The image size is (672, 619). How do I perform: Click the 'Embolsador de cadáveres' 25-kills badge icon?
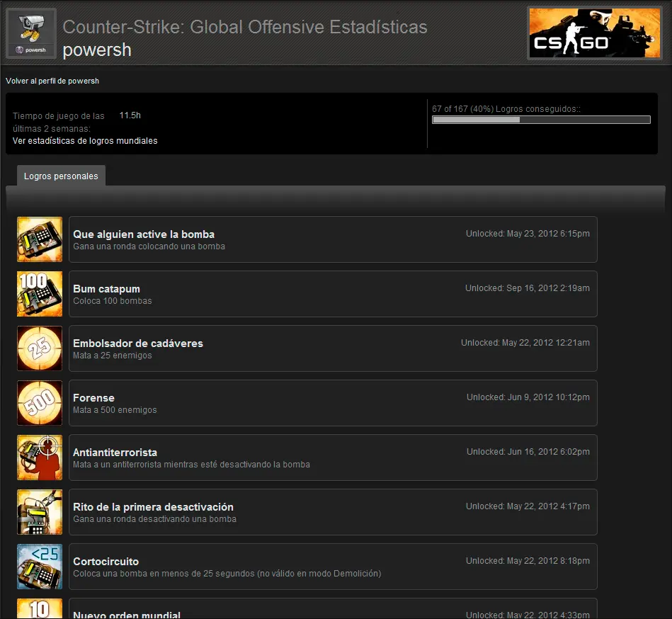39,348
